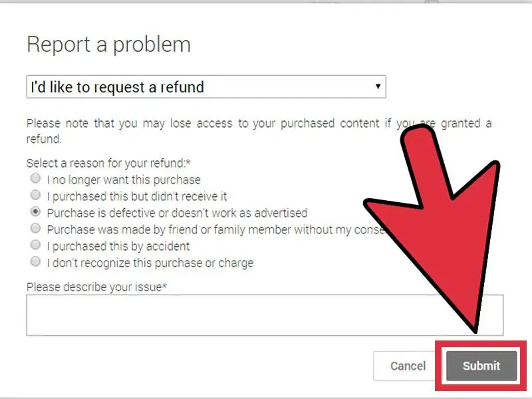Image resolution: width=532 pixels, height=399 pixels.
Task: Select "I purchased this by accident" radio button
Action: tap(35, 245)
